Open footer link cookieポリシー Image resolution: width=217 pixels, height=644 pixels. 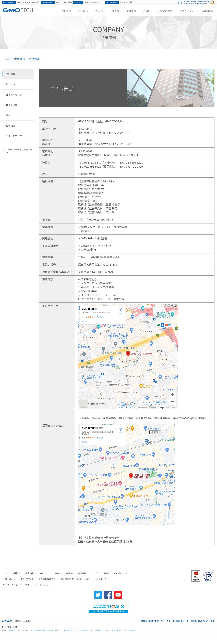coord(101,579)
